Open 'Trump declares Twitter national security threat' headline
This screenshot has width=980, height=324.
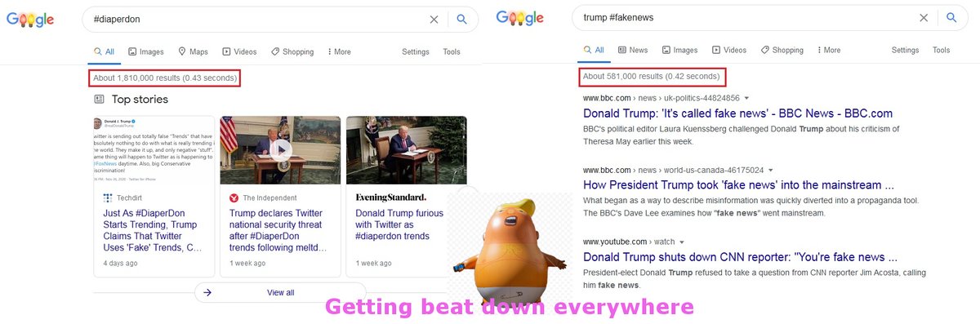tap(278, 231)
